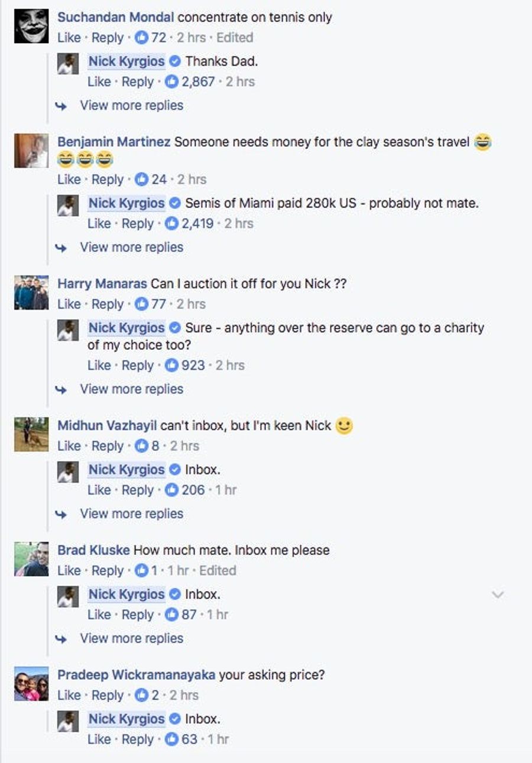Open Pradeep Wickramanayaka's profile link
532x763 pixels.
coord(136,674)
